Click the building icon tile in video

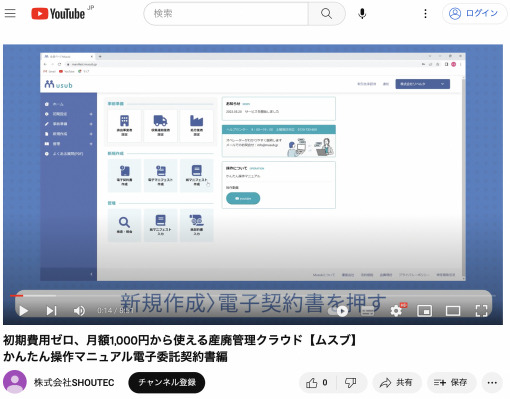pyautogui.click(x=124, y=126)
